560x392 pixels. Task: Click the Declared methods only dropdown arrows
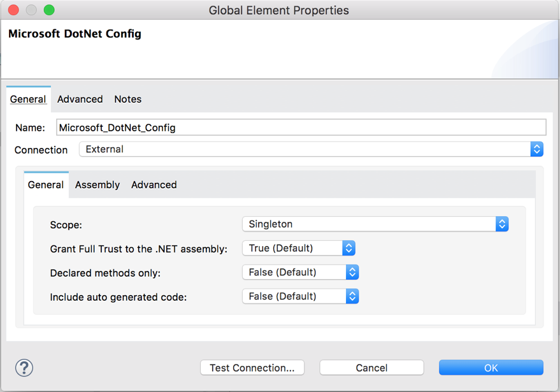point(353,272)
